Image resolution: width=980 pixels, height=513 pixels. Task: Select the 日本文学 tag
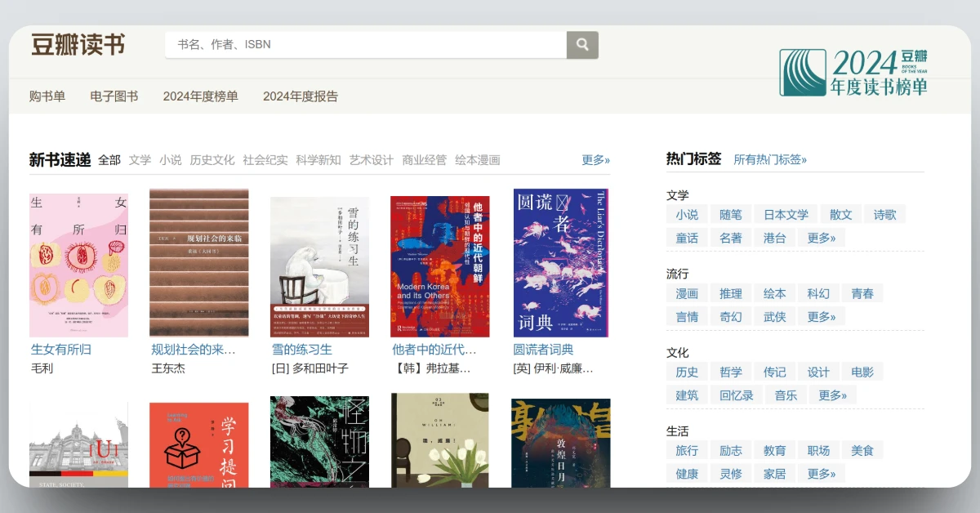(786, 215)
